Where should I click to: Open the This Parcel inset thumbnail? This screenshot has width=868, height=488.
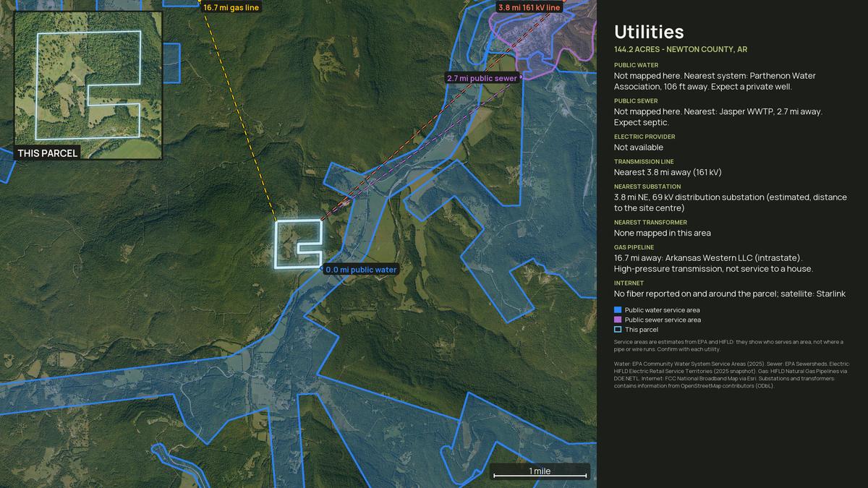(88, 85)
